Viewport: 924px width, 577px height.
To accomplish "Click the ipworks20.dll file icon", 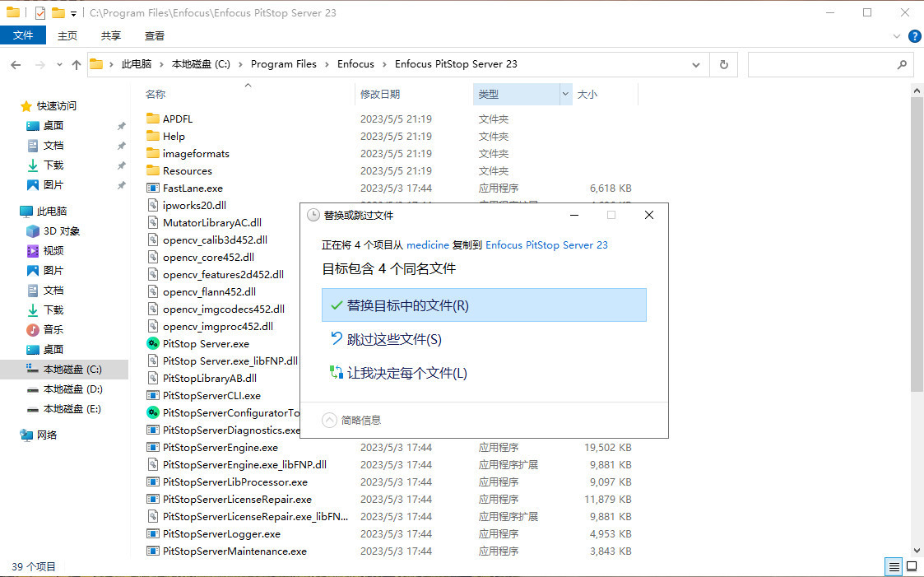I will 152,205.
